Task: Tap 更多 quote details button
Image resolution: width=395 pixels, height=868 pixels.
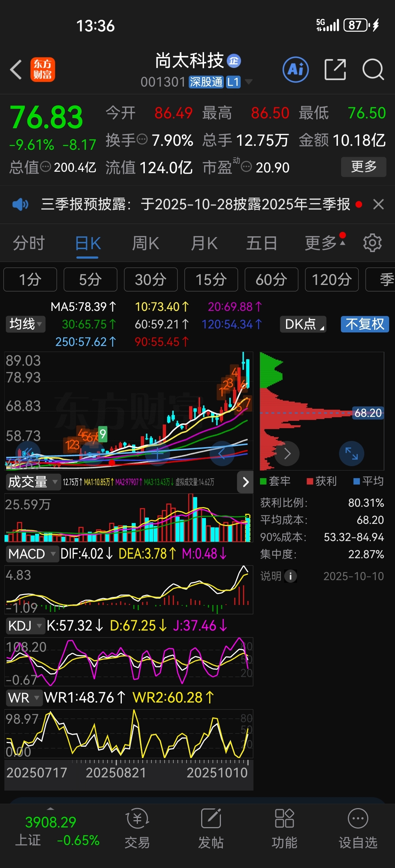Action: tap(364, 167)
